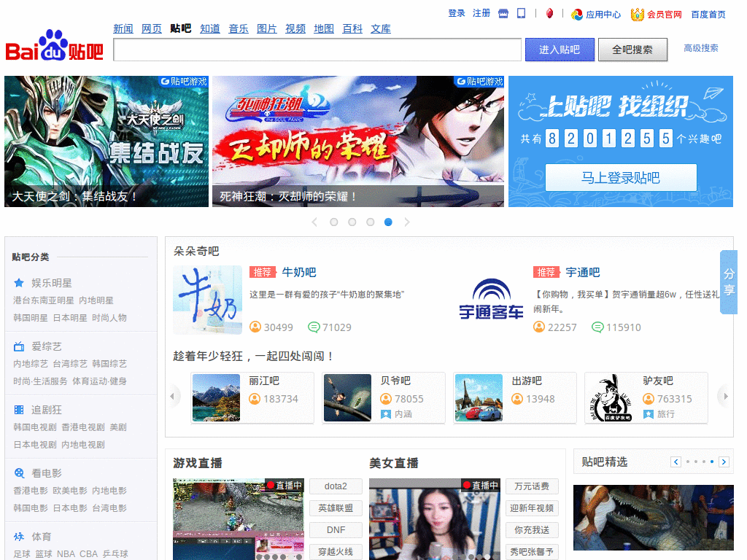Click the next arrow beside carousel dots
Viewport: 747px width, 560px height.
(x=407, y=222)
